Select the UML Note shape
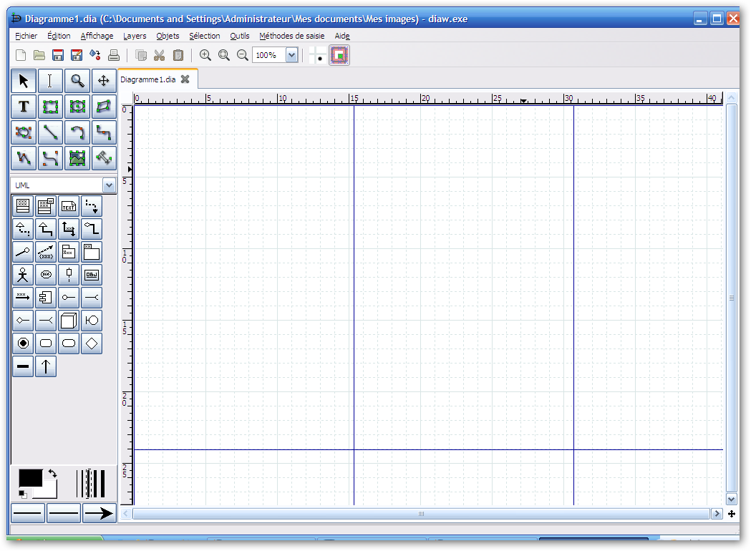756x551 pixels. point(69,206)
